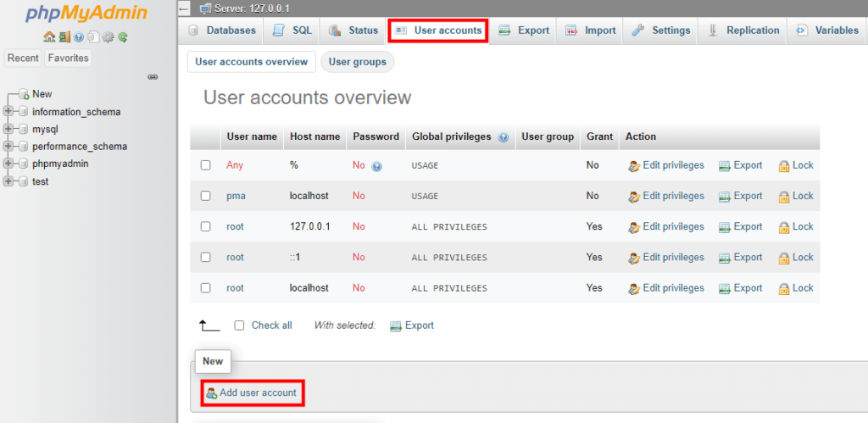
Task: Click the With selected Export icon
Action: 396,326
